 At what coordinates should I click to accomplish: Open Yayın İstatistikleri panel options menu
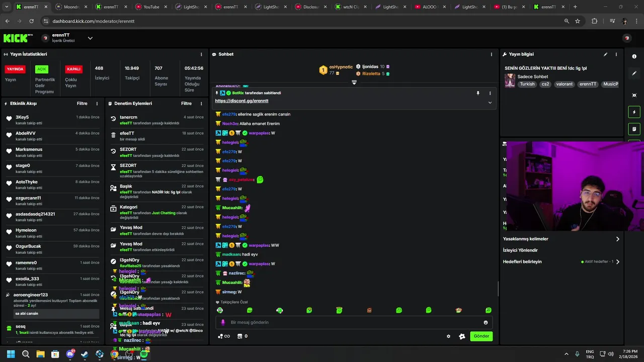point(201,54)
